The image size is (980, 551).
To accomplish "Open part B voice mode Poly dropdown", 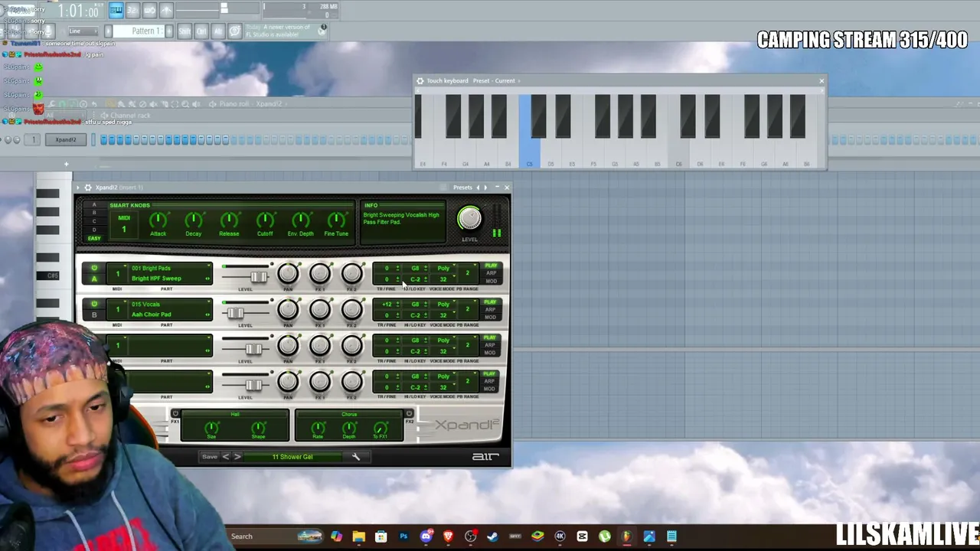I will (445, 305).
